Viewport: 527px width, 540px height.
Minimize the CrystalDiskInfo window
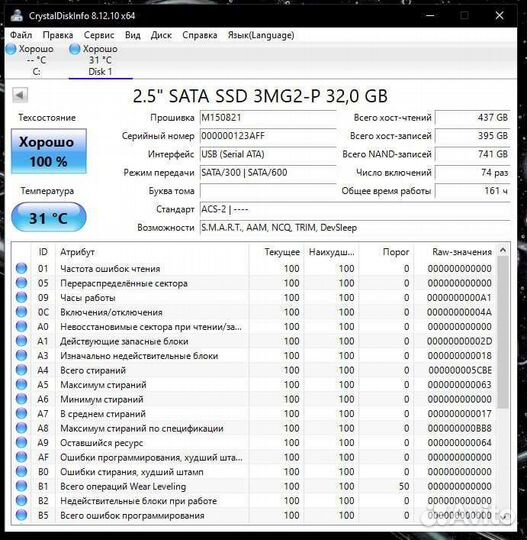[430, 15]
